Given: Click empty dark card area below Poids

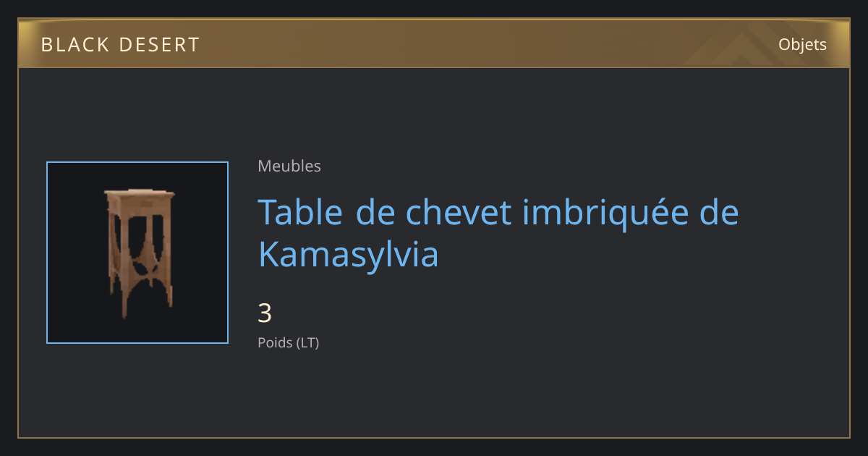Looking at the screenshot, I should tap(434, 394).
